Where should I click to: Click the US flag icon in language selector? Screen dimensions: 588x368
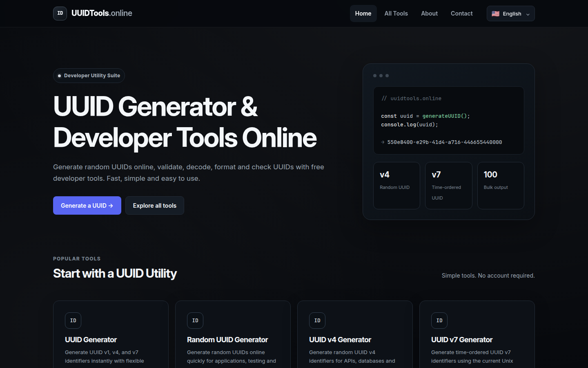click(x=495, y=14)
